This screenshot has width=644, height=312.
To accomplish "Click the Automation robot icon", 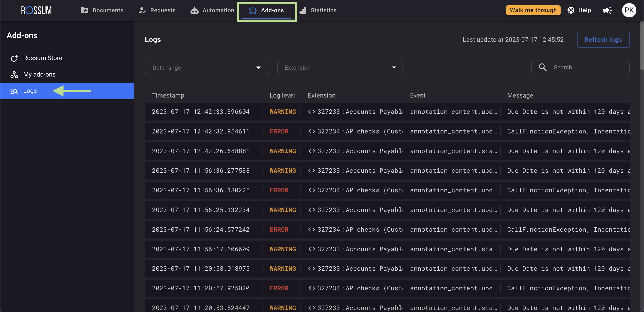I will pos(194,10).
